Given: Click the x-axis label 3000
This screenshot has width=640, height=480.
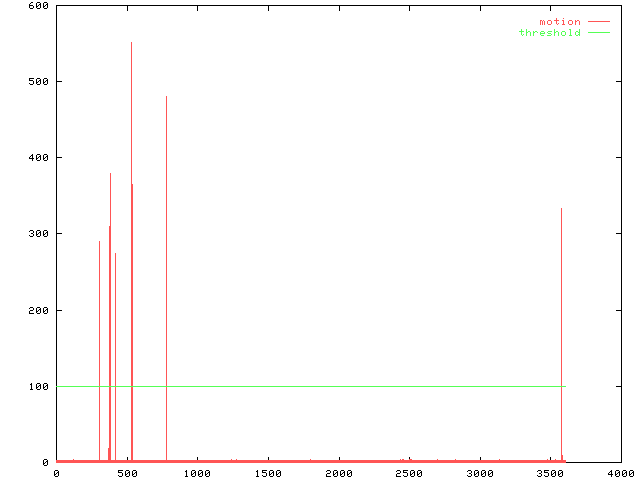Looking at the screenshot, I should [479, 473].
